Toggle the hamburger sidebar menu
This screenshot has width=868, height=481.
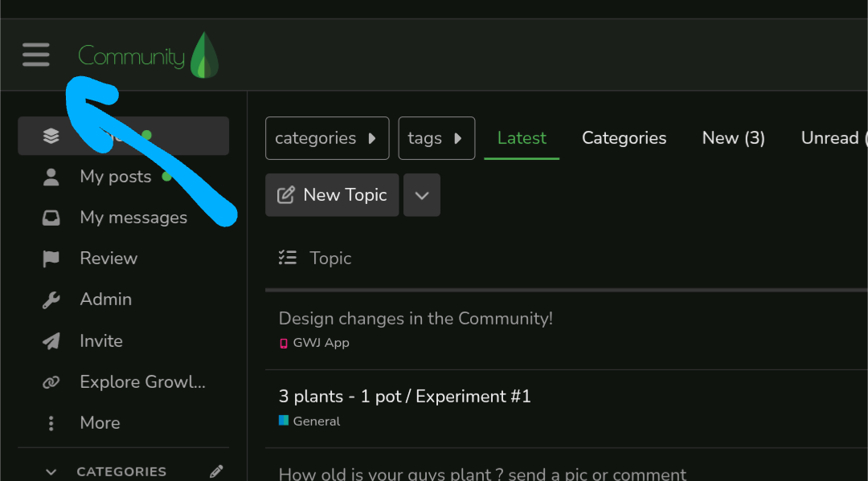pos(36,55)
